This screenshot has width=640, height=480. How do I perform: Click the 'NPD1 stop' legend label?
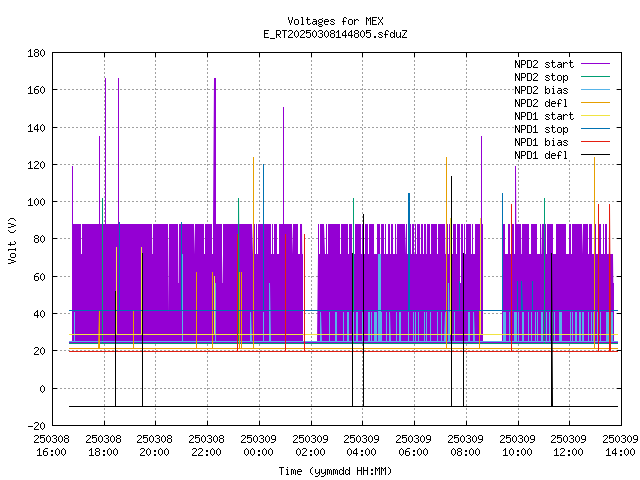pyautogui.click(x=541, y=129)
